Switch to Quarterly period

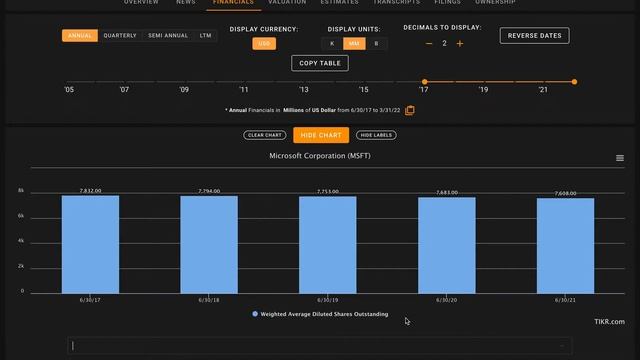pyautogui.click(x=120, y=36)
